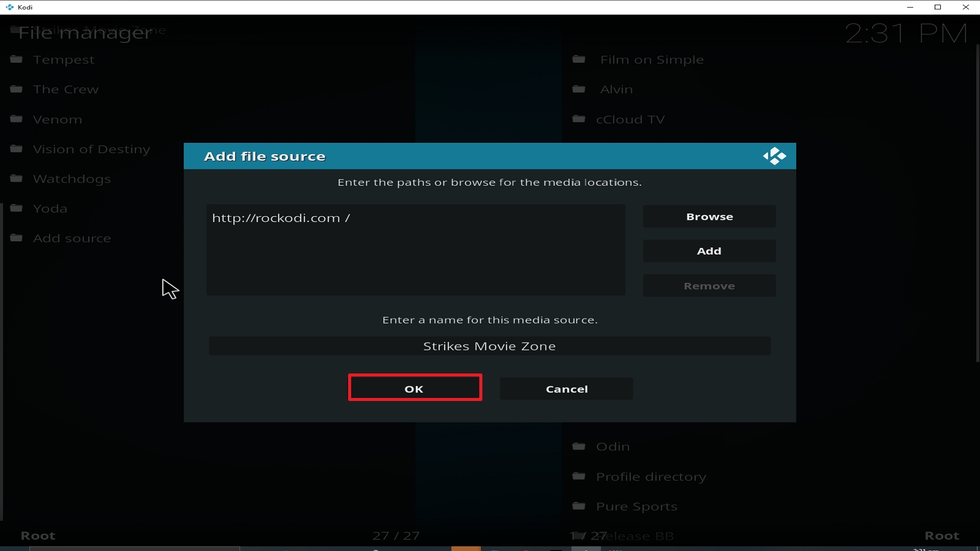Open the Browse button for media locations
Screen dimensions: 980x551
(709, 216)
